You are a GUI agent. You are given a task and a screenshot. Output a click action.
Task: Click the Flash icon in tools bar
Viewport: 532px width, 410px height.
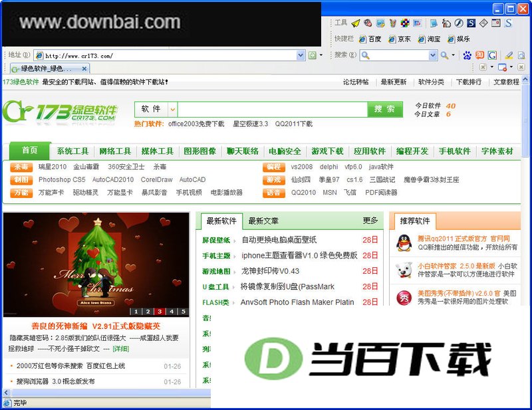click(x=459, y=23)
